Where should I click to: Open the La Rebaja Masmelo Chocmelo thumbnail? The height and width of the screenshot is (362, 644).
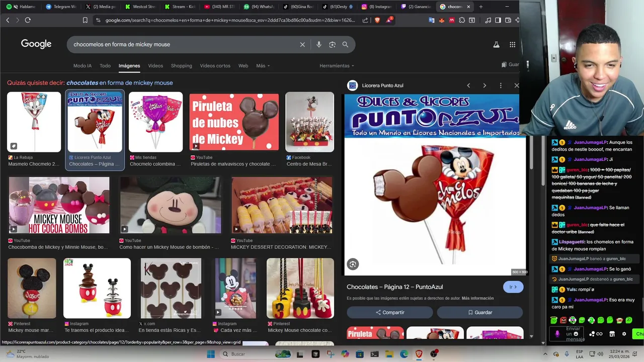(34, 122)
